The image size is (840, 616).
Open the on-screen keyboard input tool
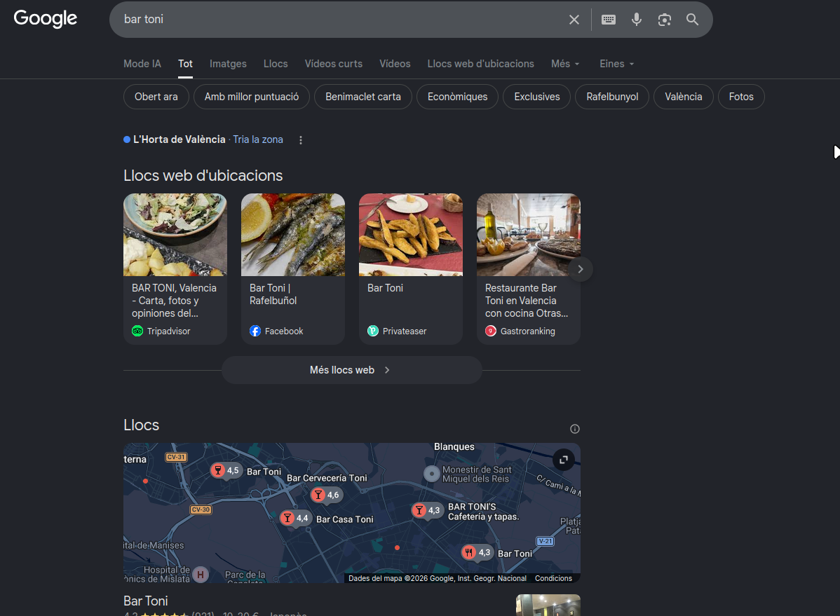click(608, 20)
